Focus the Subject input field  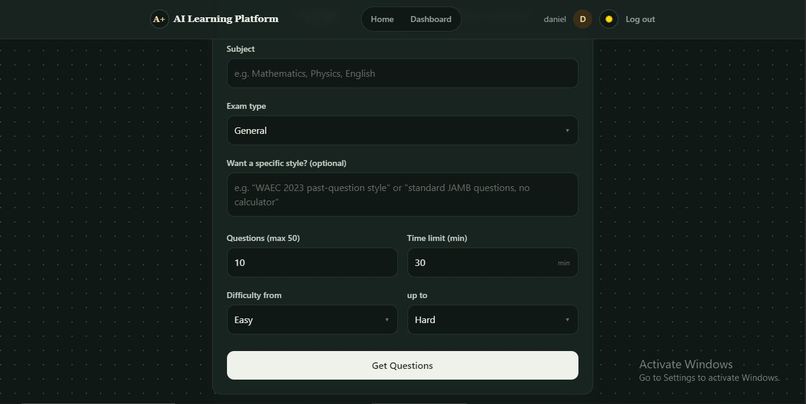click(402, 74)
